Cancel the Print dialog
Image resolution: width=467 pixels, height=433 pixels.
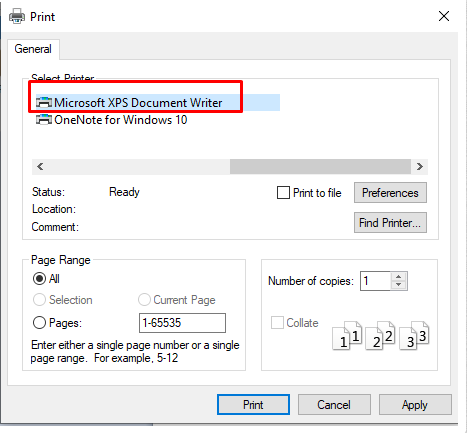[x=334, y=405]
